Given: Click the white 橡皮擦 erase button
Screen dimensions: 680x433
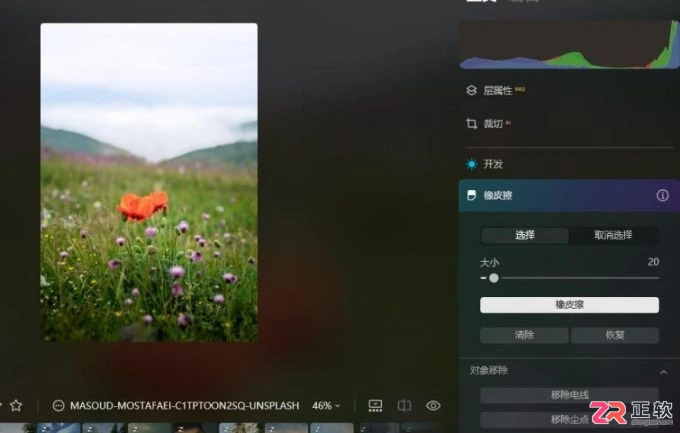Looking at the screenshot, I should 569,305.
